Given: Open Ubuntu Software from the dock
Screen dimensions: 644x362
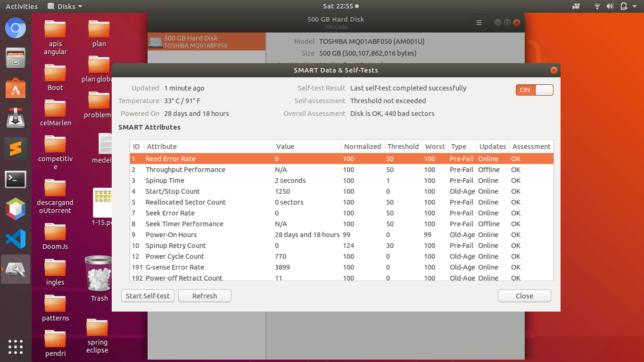Looking at the screenshot, I should pos(16,89).
